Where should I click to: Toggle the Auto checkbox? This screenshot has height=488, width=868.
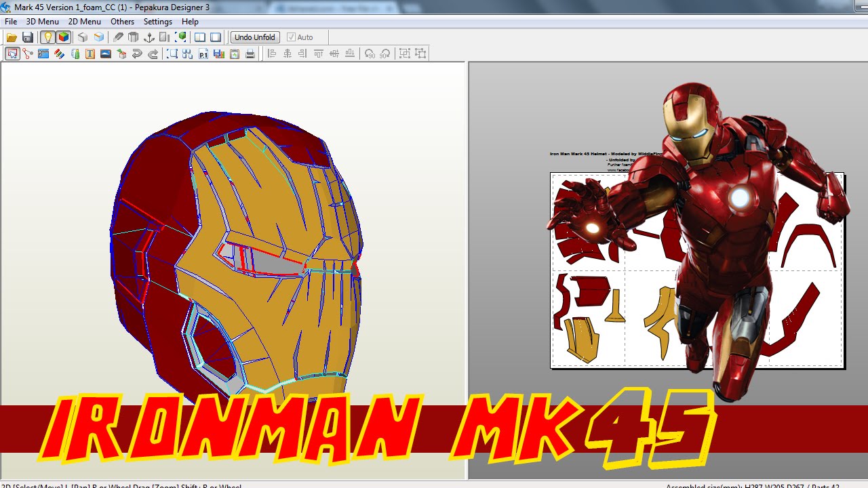[x=300, y=37]
